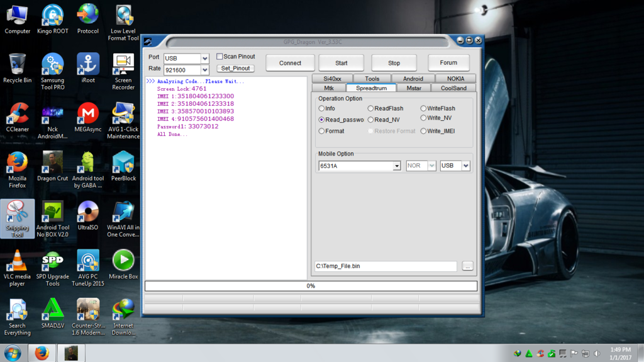Switch to the Mtk tab
Viewport: 644px width, 362px height.
pos(329,88)
